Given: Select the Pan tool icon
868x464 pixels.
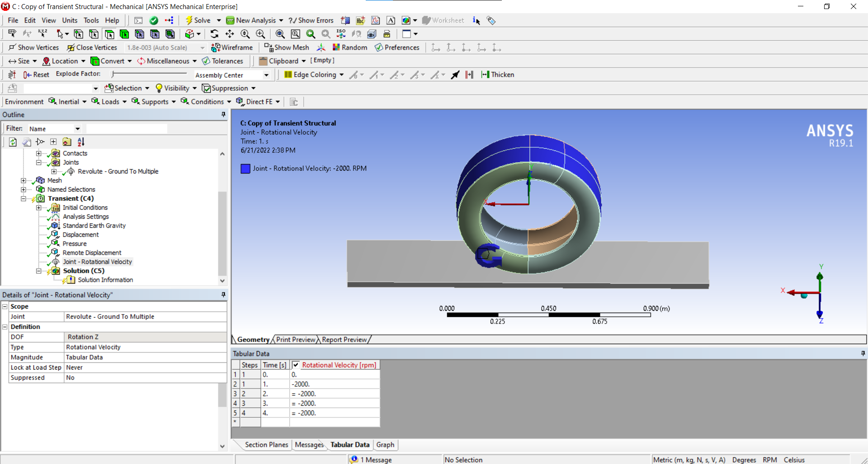Looking at the screenshot, I should 230,34.
